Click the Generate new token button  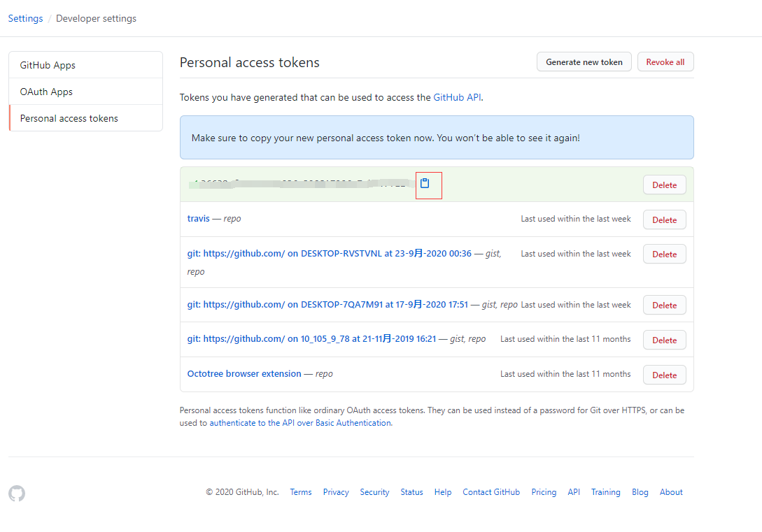tap(584, 62)
